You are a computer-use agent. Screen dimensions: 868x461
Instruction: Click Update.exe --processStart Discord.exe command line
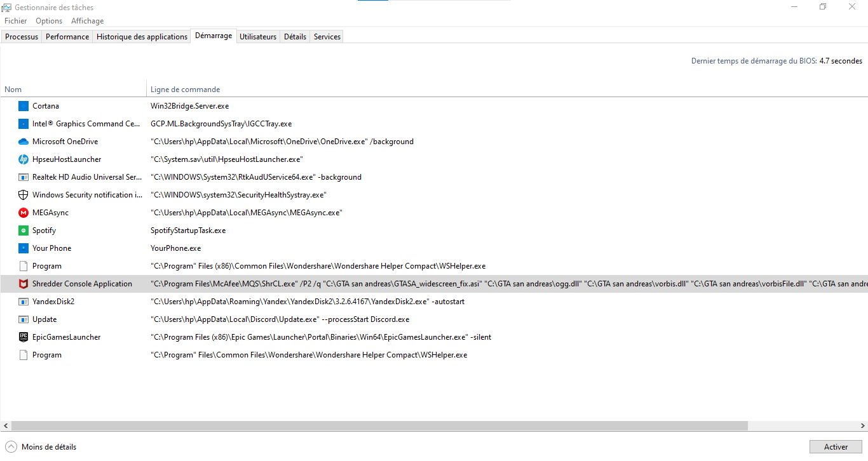pos(280,319)
